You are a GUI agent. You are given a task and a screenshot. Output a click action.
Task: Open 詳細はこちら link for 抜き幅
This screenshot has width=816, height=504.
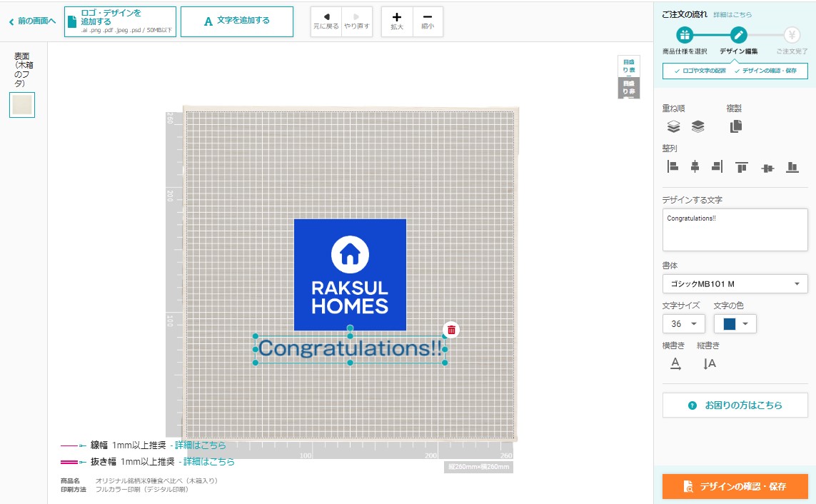pyautogui.click(x=209, y=461)
